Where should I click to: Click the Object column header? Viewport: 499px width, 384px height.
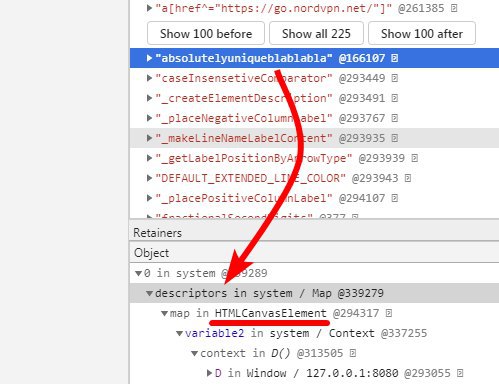314,253
